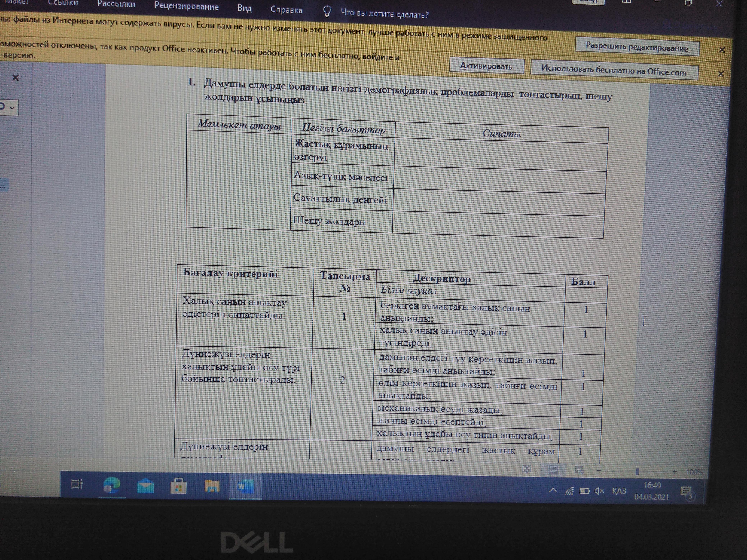Open the Вид ribbon tab

244,8
